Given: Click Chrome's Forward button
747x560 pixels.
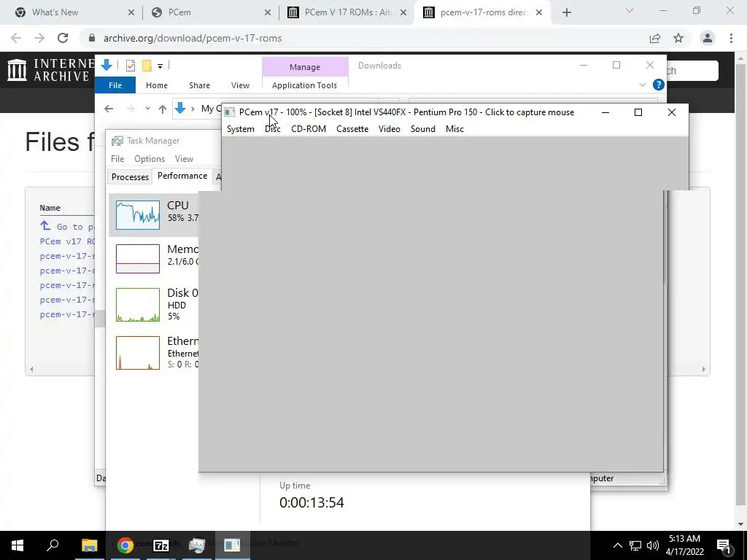Looking at the screenshot, I should coord(39,38).
